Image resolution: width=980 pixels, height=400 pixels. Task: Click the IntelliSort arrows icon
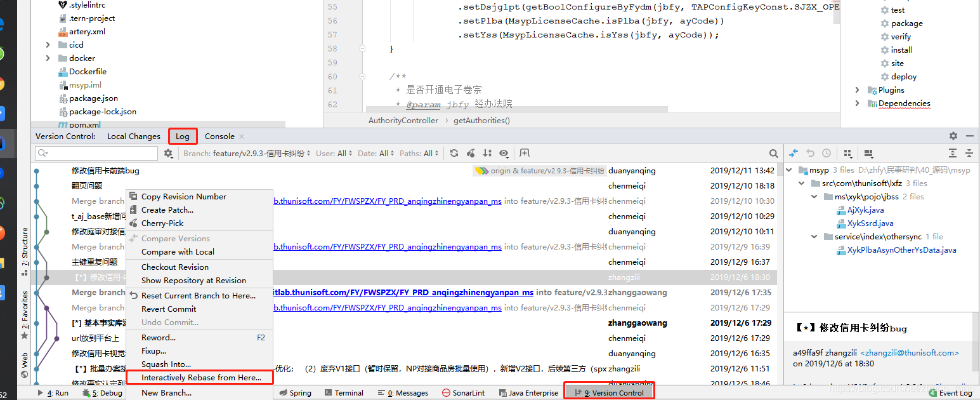pyautogui.click(x=487, y=153)
